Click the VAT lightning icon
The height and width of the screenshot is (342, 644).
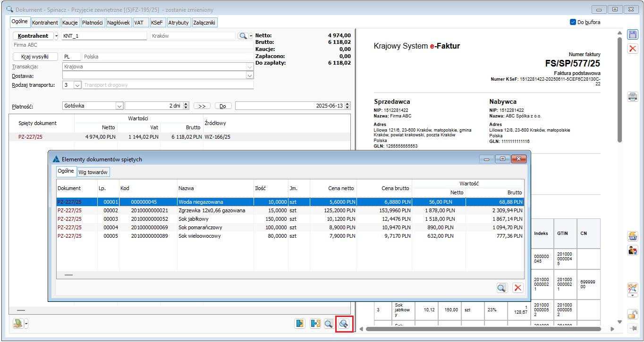click(x=632, y=236)
